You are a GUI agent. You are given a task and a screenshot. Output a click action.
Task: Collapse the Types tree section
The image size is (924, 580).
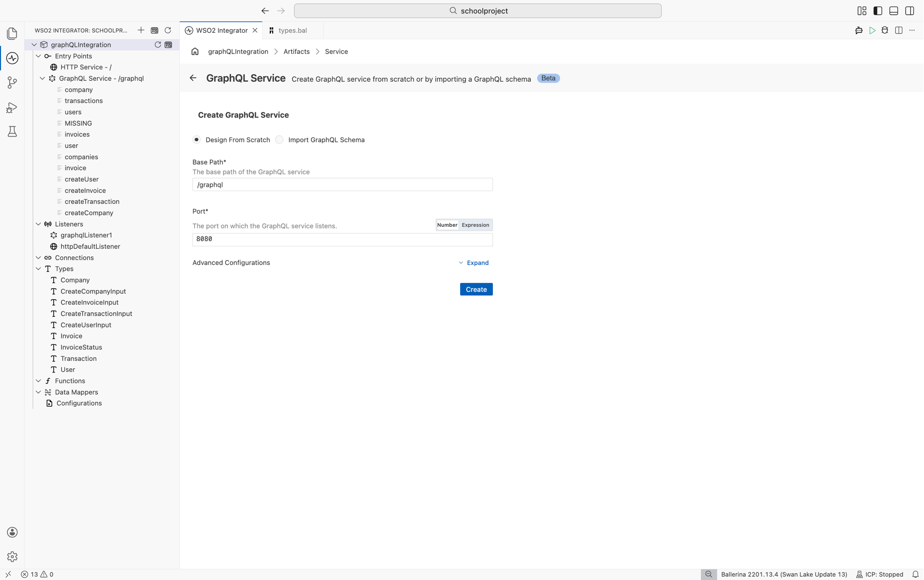click(x=38, y=269)
